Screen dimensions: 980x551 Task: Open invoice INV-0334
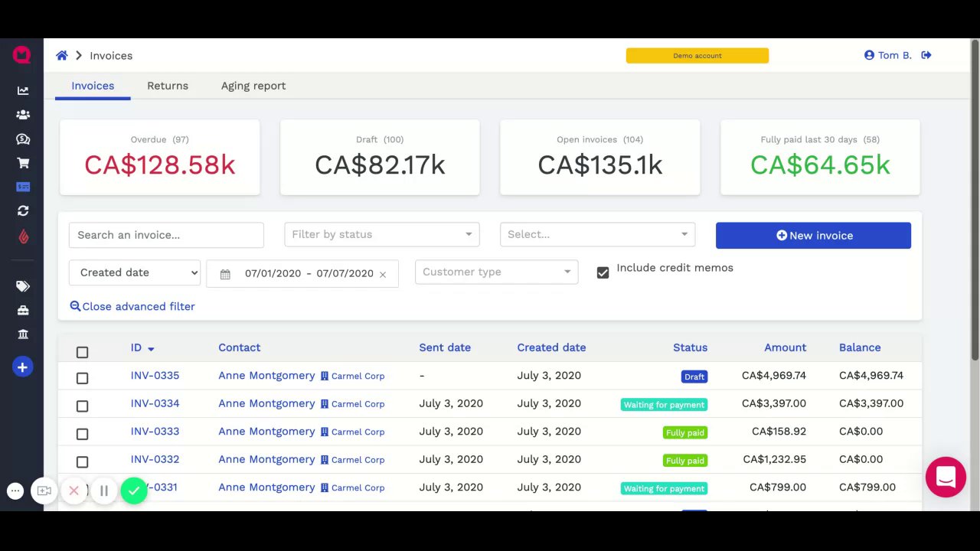click(155, 403)
